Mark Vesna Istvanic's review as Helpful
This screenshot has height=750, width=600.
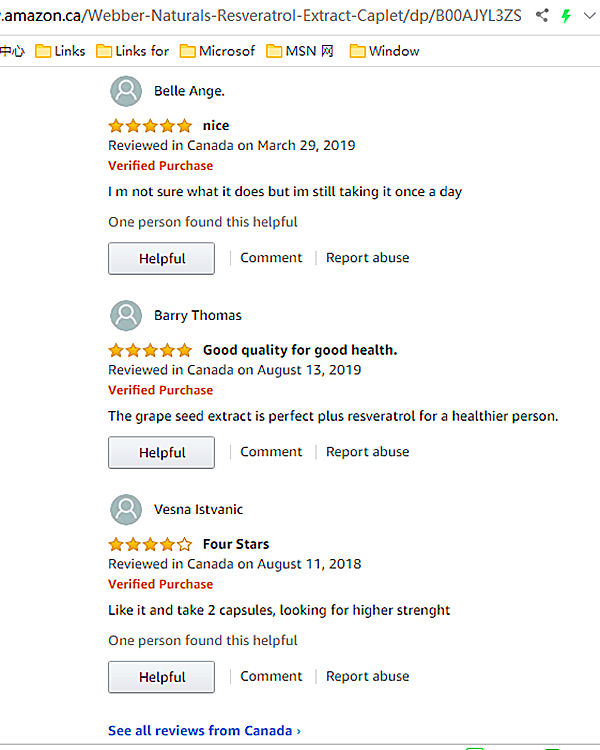point(161,677)
